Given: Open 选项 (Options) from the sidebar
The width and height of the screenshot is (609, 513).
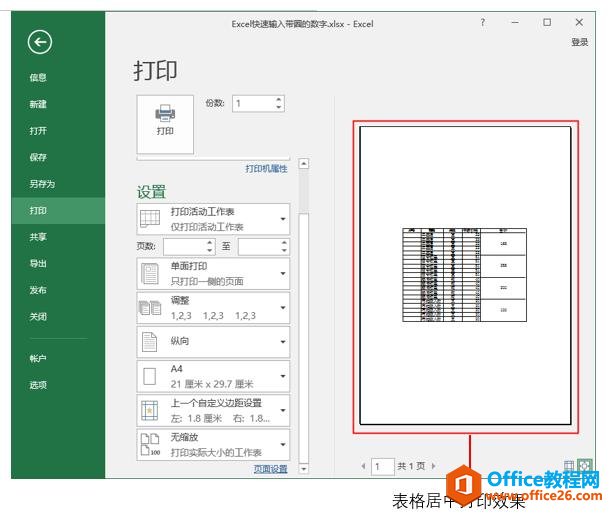Looking at the screenshot, I should pyautogui.click(x=38, y=385).
